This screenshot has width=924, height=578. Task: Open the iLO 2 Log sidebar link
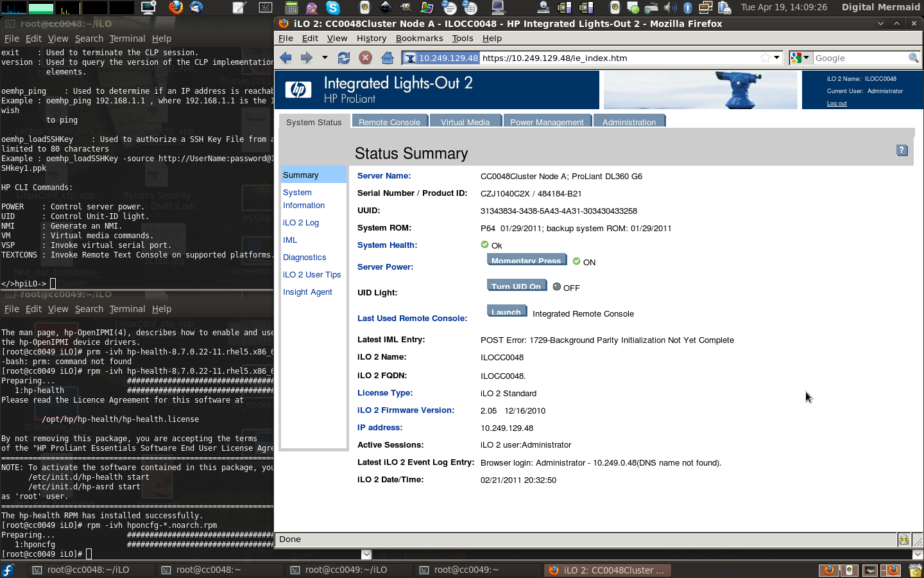coord(301,223)
